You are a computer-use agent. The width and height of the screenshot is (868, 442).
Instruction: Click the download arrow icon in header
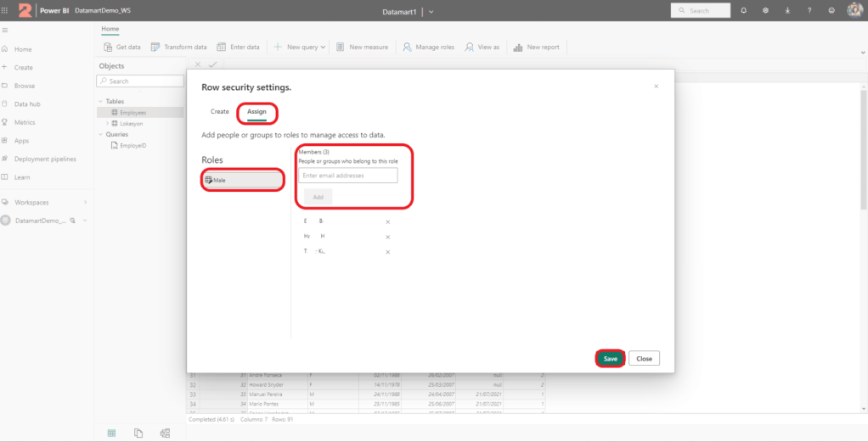[786, 10]
